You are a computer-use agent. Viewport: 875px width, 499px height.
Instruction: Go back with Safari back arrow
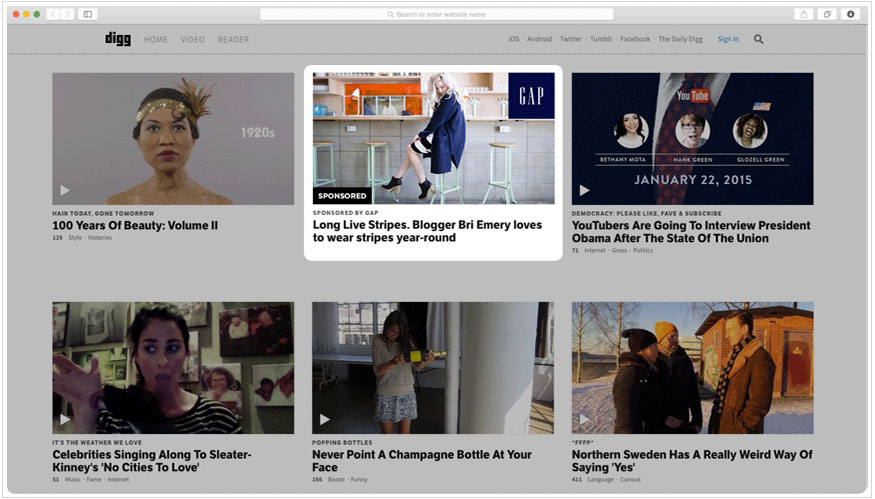pos(53,14)
